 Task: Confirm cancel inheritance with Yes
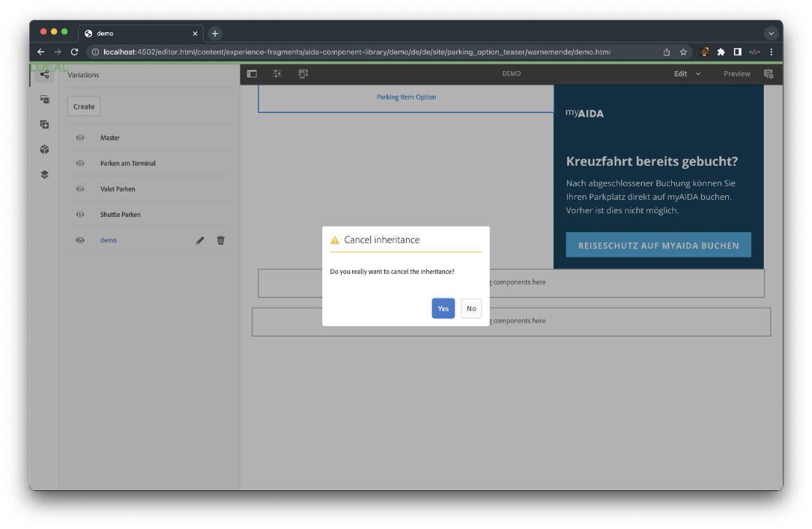tap(443, 308)
